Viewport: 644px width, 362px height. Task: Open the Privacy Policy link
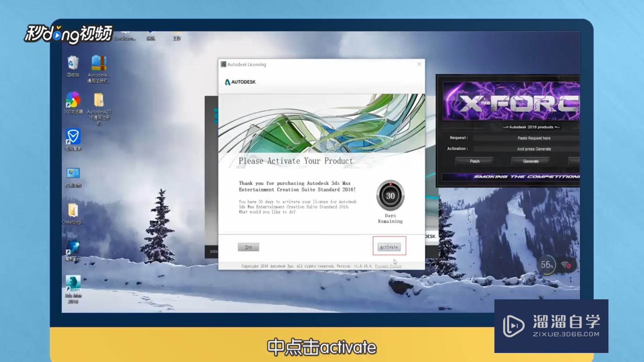[x=388, y=266]
